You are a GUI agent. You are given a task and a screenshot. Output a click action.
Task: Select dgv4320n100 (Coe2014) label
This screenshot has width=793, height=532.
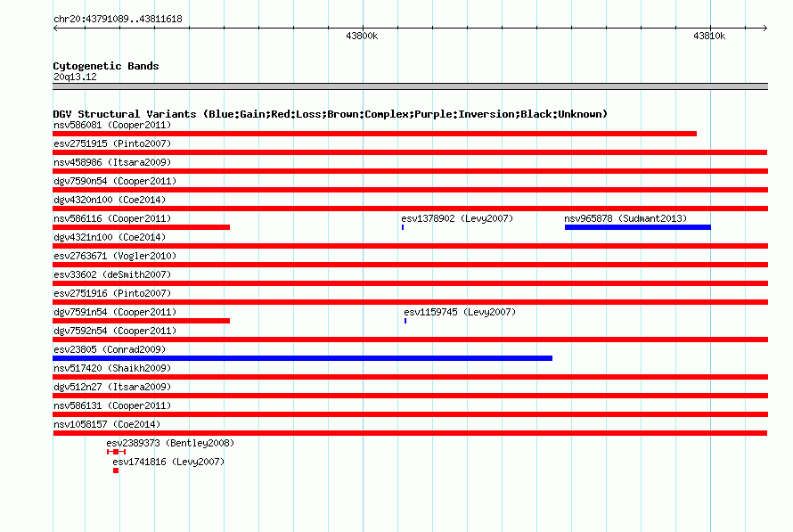pyautogui.click(x=110, y=200)
